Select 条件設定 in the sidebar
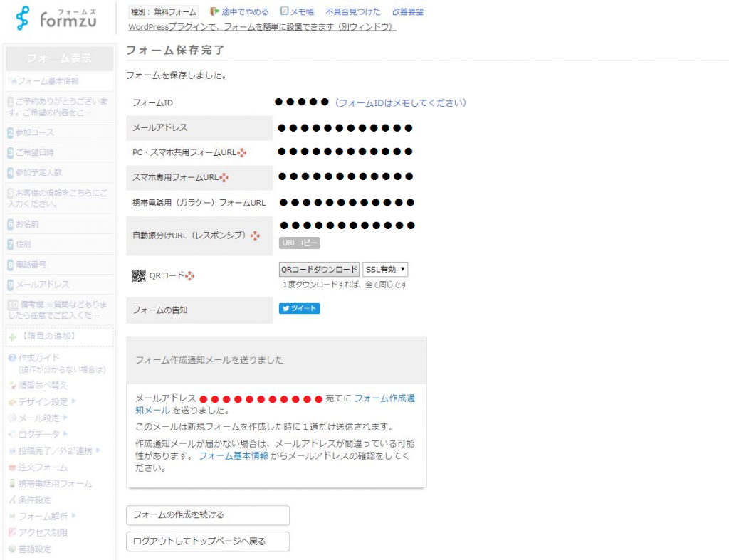 coord(34,500)
